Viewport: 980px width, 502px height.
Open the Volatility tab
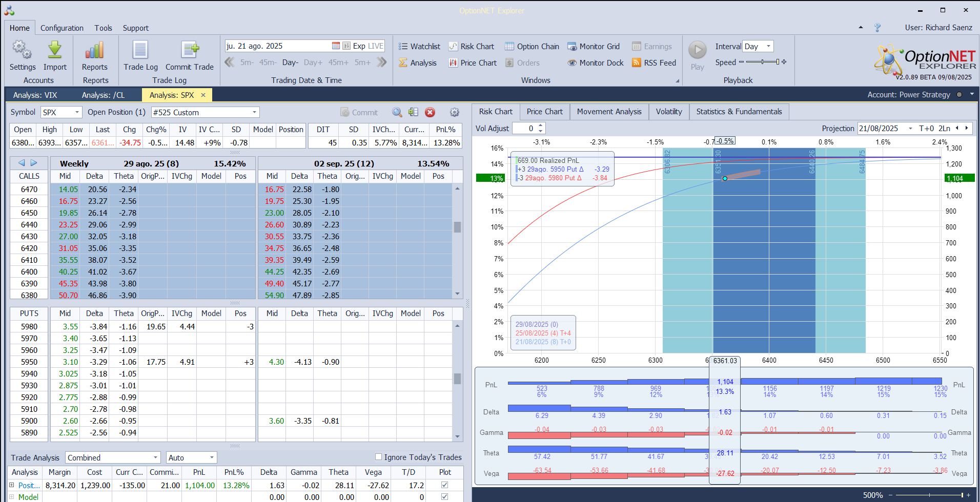click(x=669, y=112)
